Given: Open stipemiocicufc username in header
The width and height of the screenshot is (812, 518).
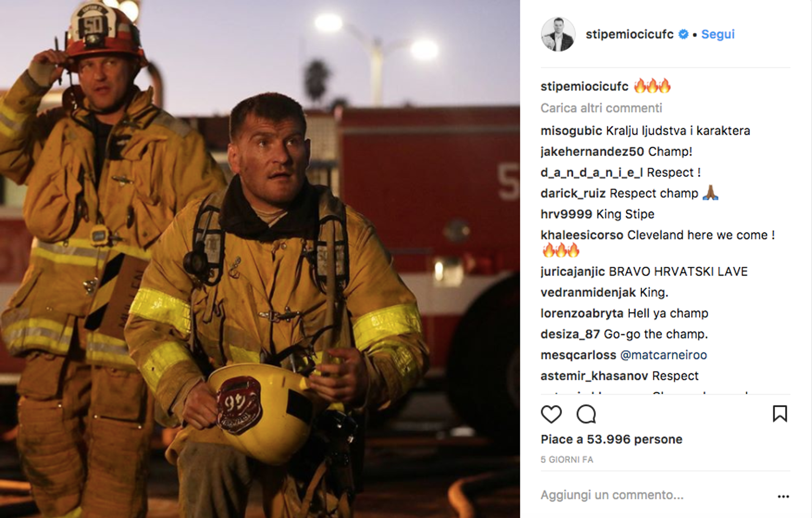Looking at the screenshot, I should tap(629, 34).
